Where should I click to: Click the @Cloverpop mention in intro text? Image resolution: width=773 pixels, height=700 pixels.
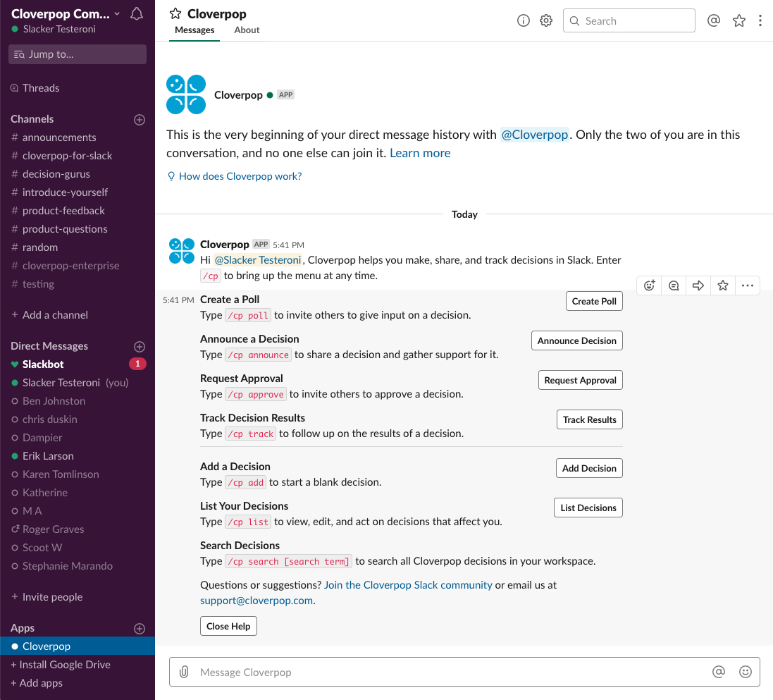[535, 135]
